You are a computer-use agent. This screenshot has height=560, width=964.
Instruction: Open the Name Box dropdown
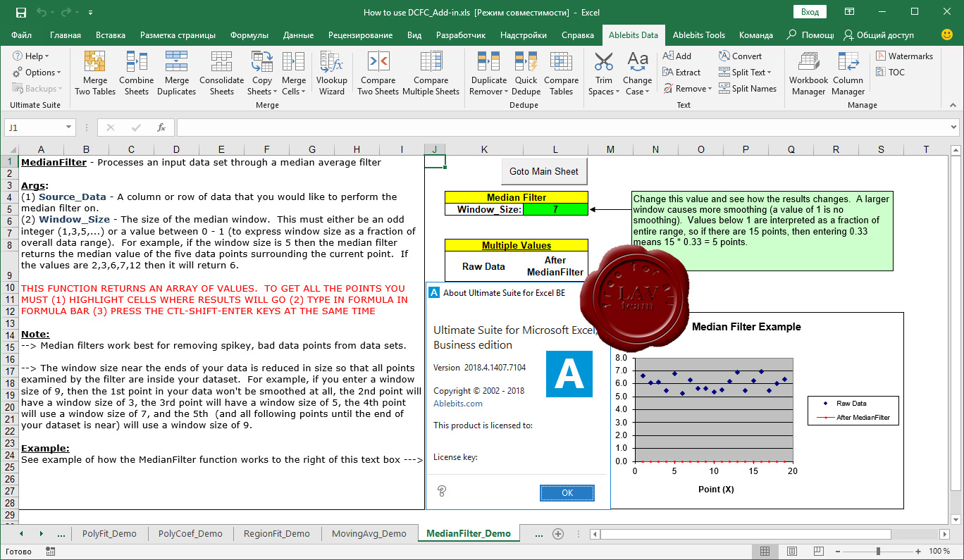click(68, 127)
